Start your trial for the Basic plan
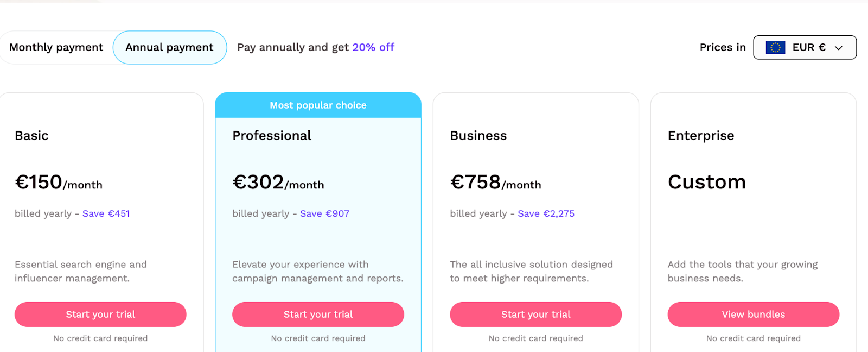Image resolution: width=868 pixels, height=352 pixels. (x=100, y=315)
